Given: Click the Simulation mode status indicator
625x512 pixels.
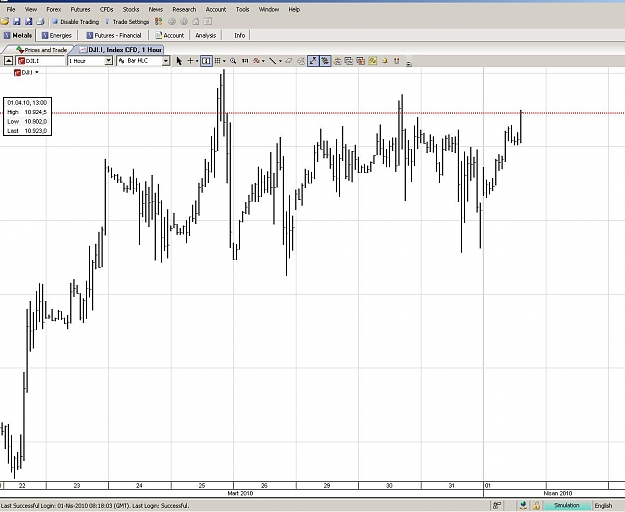Looking at the screenshot, I should pyautogui.click(x=566, y=505).
